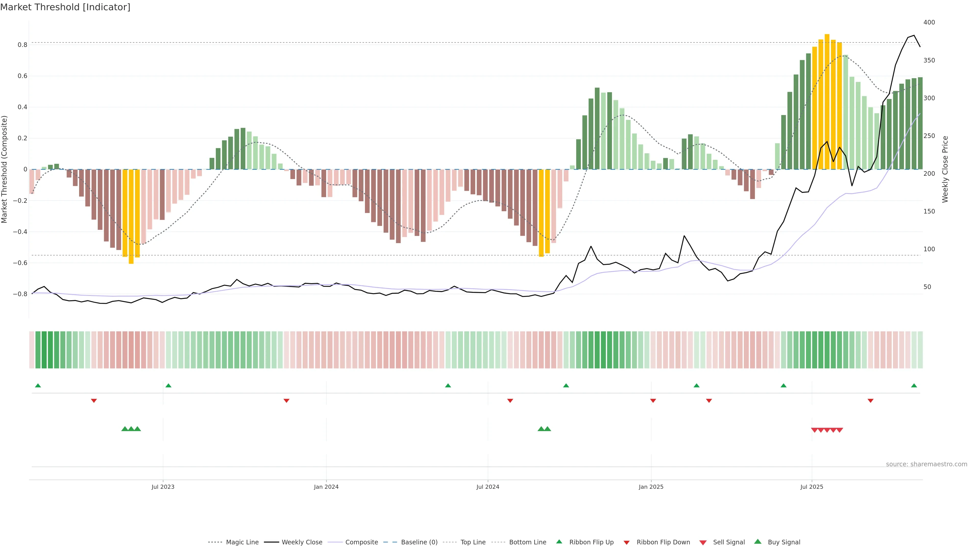Click the Jan 2025 x-axis label
Screen dimensions: 980x551
coord(651,487)
